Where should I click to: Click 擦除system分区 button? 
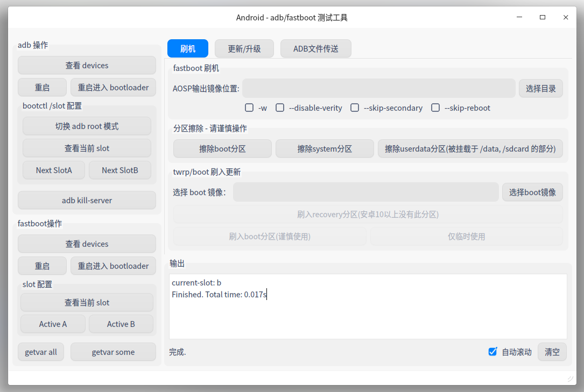[325, 148]
